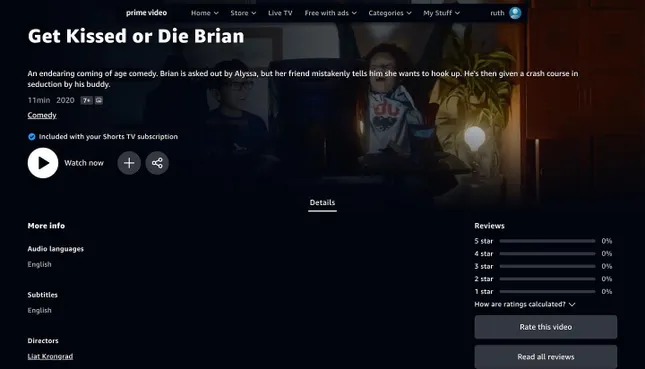Expand the Free with ads menu
Image resolution: width=645 pixels, height=369 pixels.
point(330,13)
